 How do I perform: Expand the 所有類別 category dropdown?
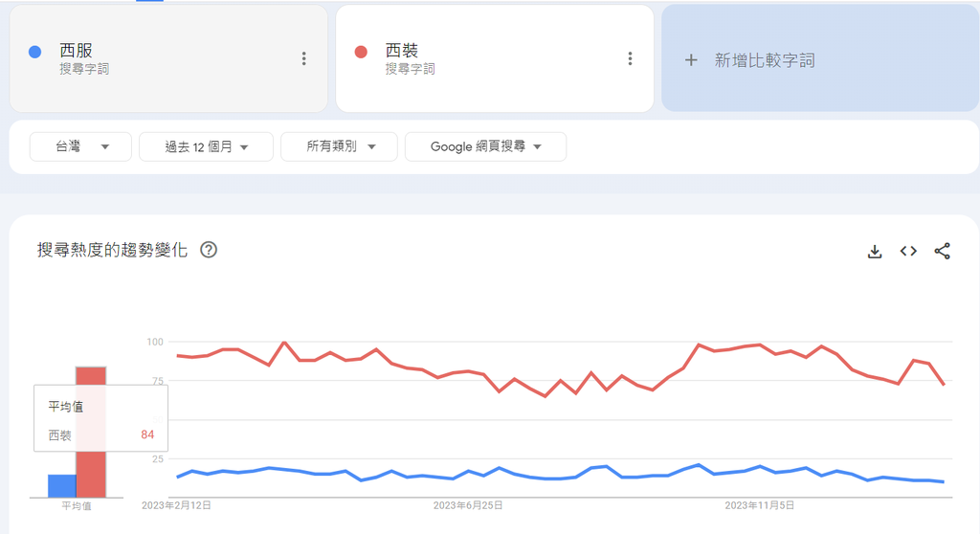pos(339,146)
